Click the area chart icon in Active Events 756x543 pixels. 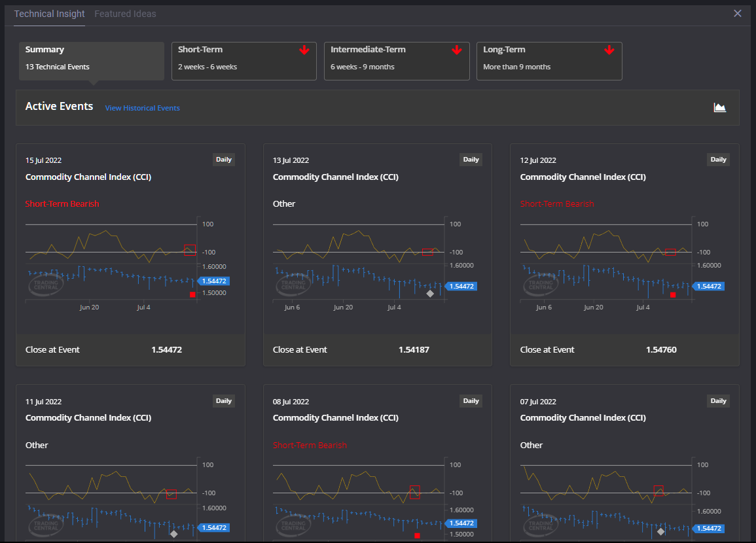[x=720, y=107]
